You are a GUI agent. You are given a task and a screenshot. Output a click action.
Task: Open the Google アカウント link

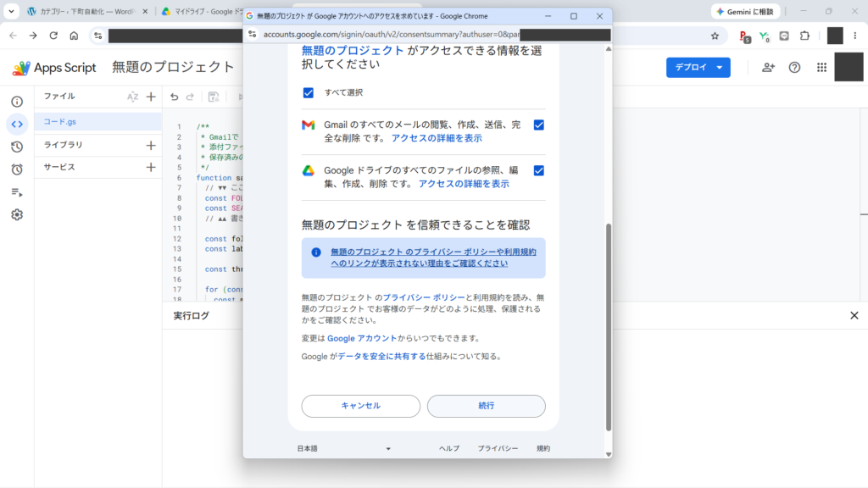(x=362, y=339)
